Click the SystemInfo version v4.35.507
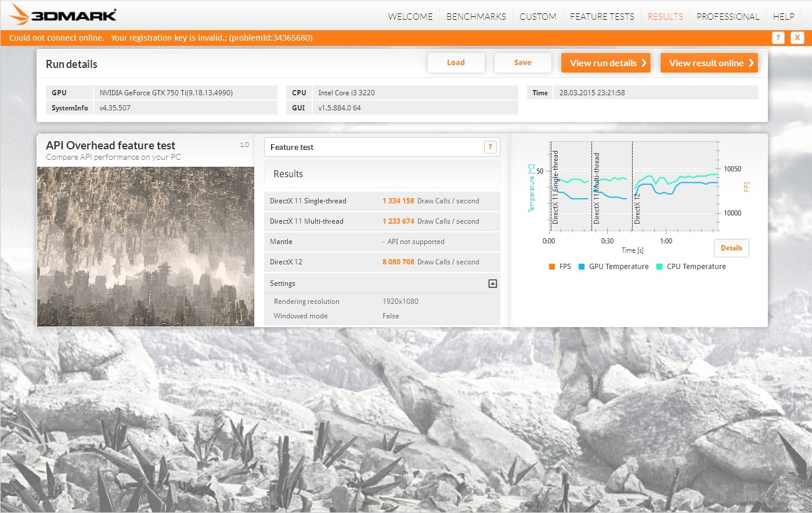 tap(115, 108)
